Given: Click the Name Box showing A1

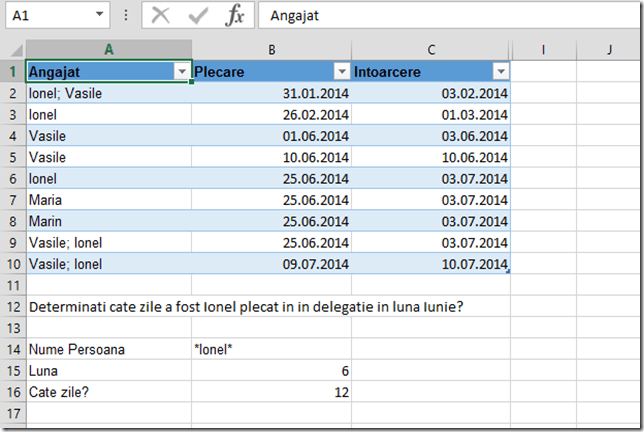Looking at the screenshot, I should click(50, 17).
